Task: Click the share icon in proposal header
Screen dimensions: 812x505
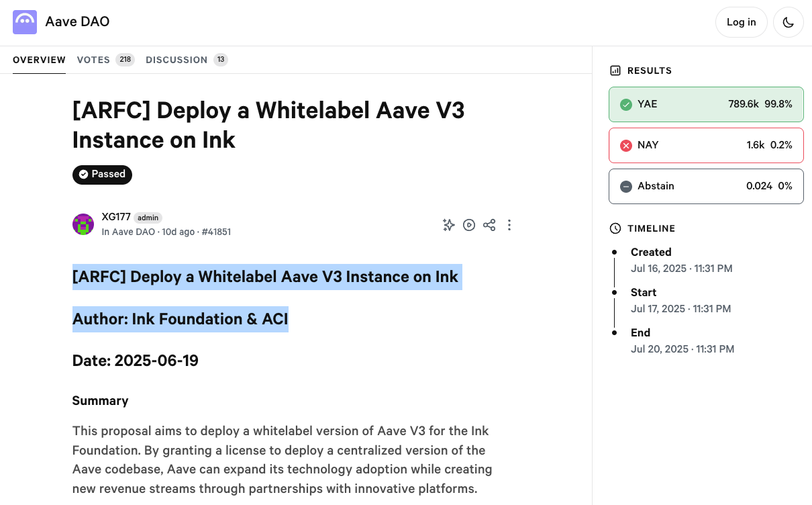Action: 489,225
